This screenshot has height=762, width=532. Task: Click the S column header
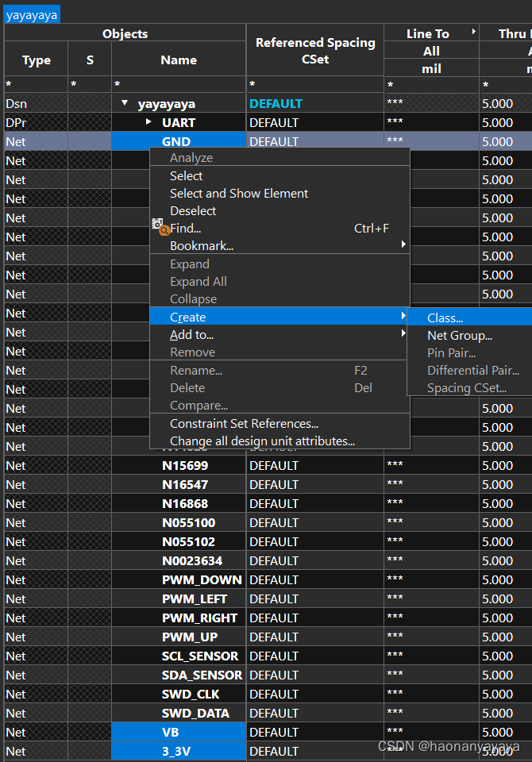(90, 60)
